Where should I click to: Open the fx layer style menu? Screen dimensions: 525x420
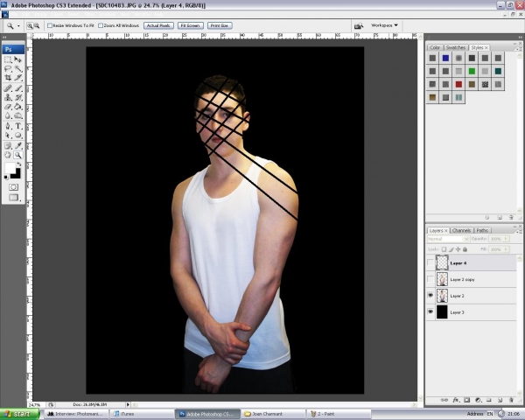click(x=456, y=400)
